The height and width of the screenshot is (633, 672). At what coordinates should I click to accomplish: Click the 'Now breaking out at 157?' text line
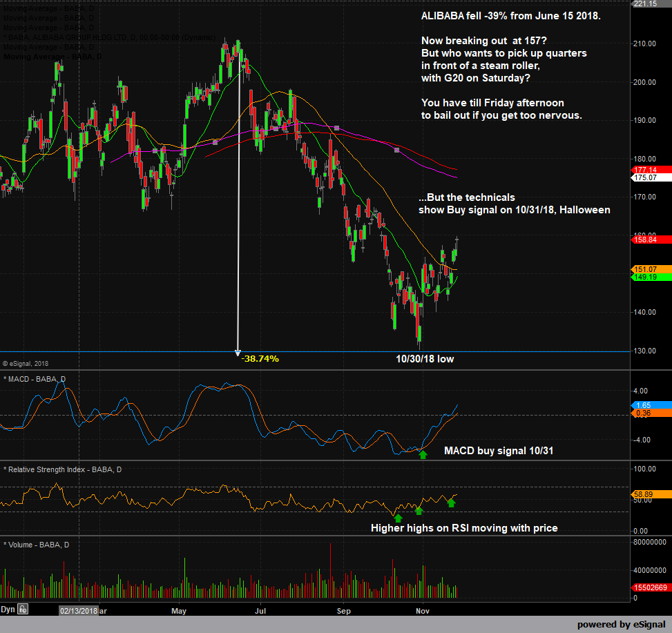484,41
